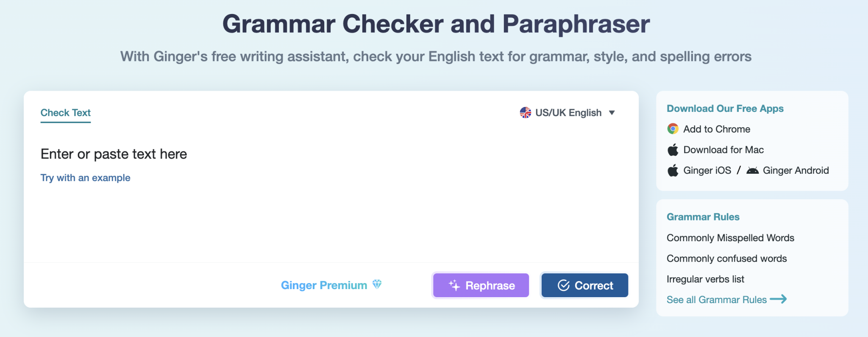
Task: Click the Chrome logo icon
Action: (673, 129)
